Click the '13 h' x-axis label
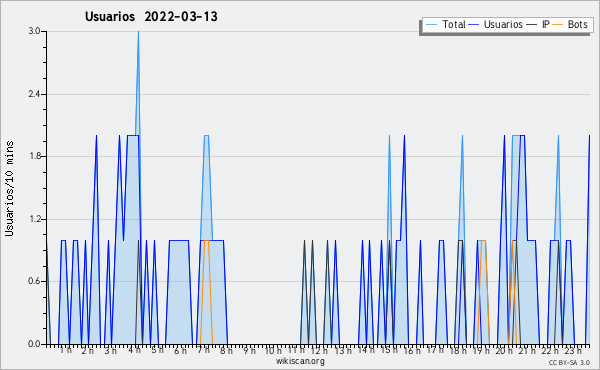Viewport: 600px width, 370px height. click(343, 350)
